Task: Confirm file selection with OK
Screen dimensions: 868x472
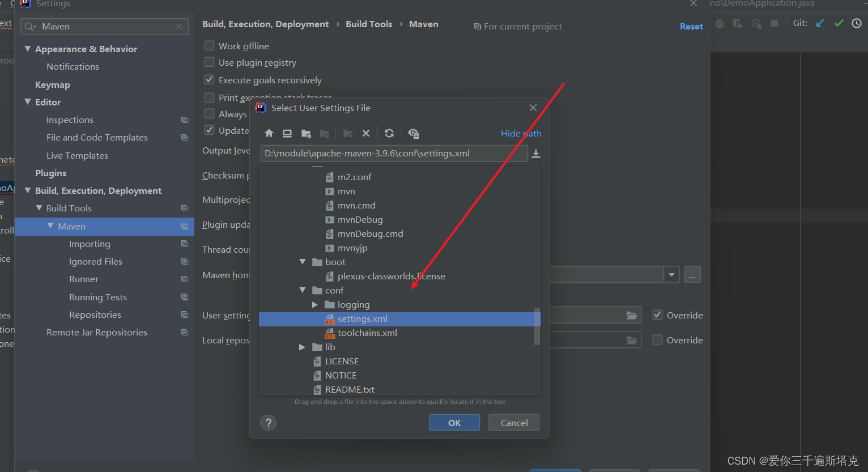Action: click(454, 423)
